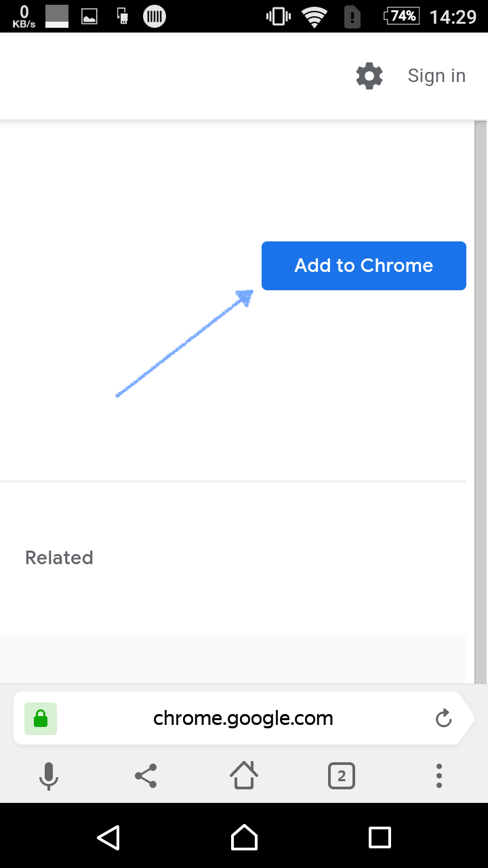Viewport: 488px width, 868px height.
Task: Tap the green padlock security icon
Action: pyautogui.click(x=41, y=719)
